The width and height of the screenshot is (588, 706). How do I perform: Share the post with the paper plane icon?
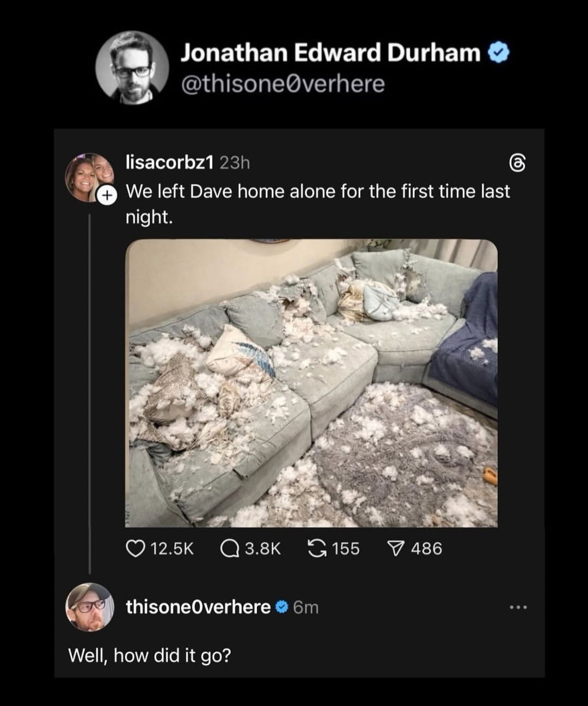tap(396, 548)
